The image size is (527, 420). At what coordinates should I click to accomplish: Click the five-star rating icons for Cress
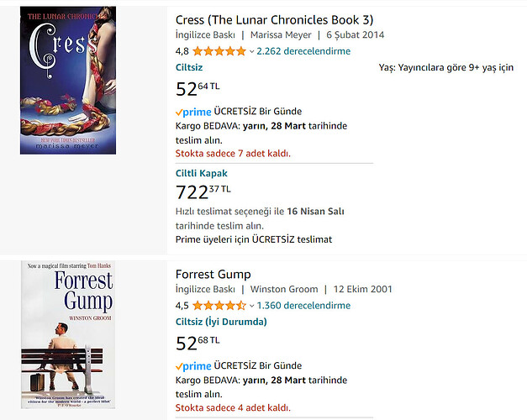(x=219, y=51)
